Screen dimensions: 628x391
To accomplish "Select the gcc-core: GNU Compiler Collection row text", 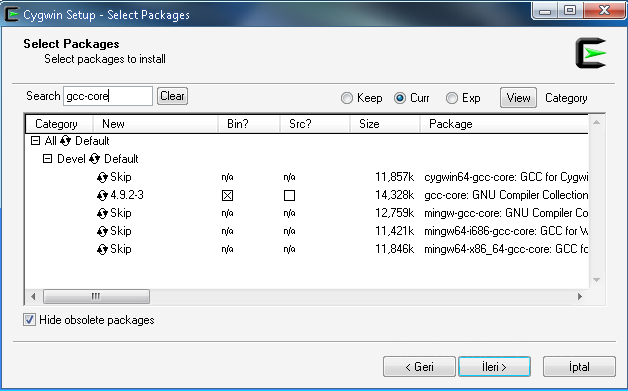I will click(506, 195).
